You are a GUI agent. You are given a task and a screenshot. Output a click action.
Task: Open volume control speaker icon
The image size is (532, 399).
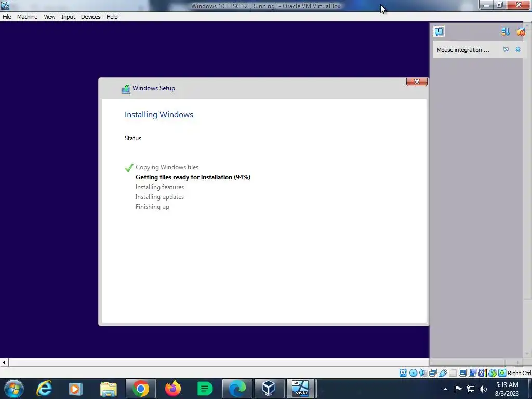[x=483, y=389]
